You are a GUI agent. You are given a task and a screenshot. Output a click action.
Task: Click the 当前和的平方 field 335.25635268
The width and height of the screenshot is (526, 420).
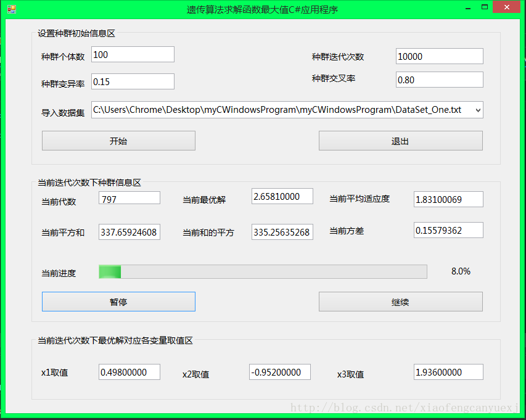282,232
